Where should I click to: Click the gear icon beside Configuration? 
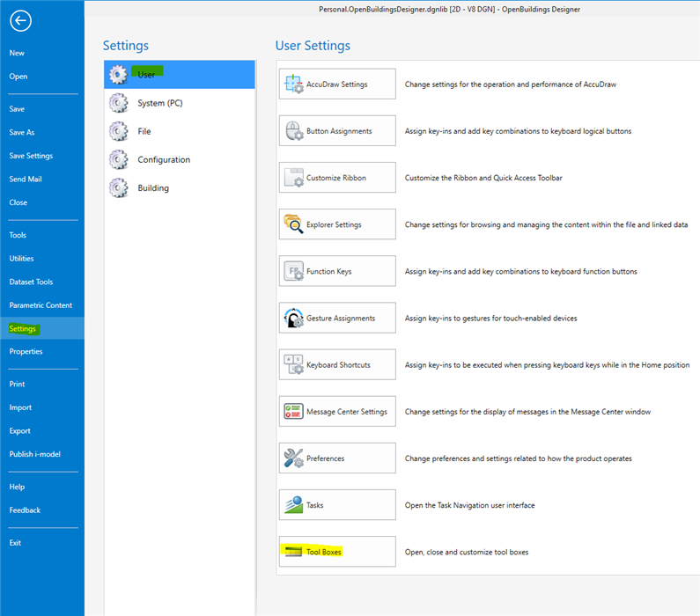(118, 159)
